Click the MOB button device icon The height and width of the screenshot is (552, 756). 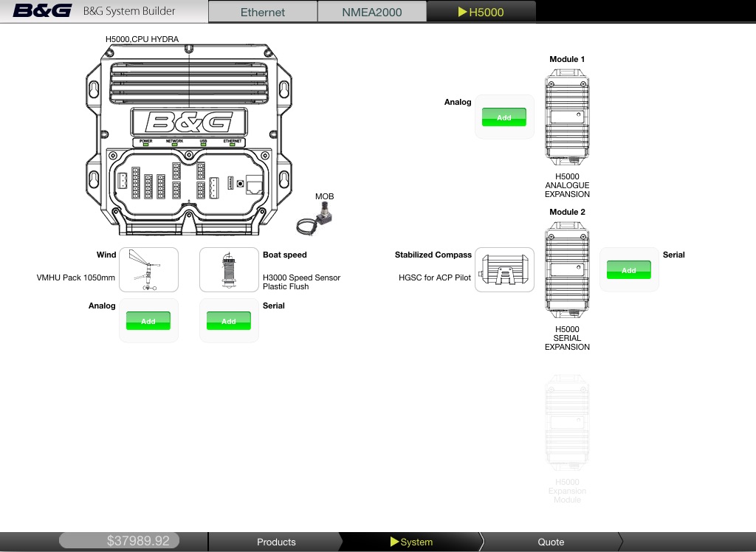(315, 218)
